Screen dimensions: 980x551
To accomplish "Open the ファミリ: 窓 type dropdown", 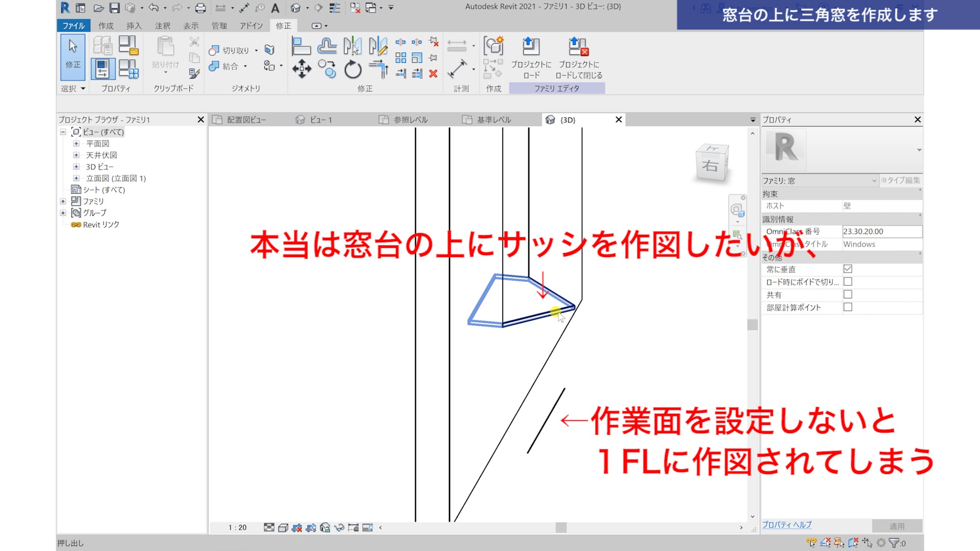I will pyautogui.click(x=874, y=181).
